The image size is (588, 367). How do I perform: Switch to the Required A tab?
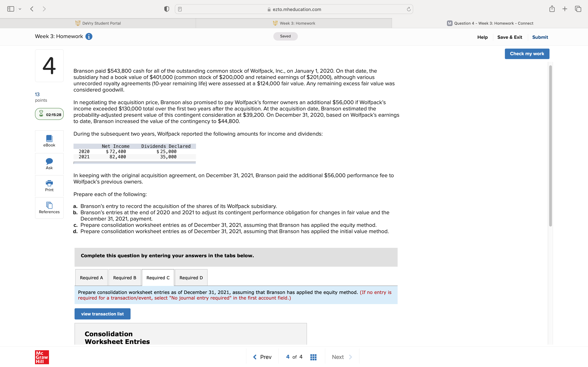[91, 278]
